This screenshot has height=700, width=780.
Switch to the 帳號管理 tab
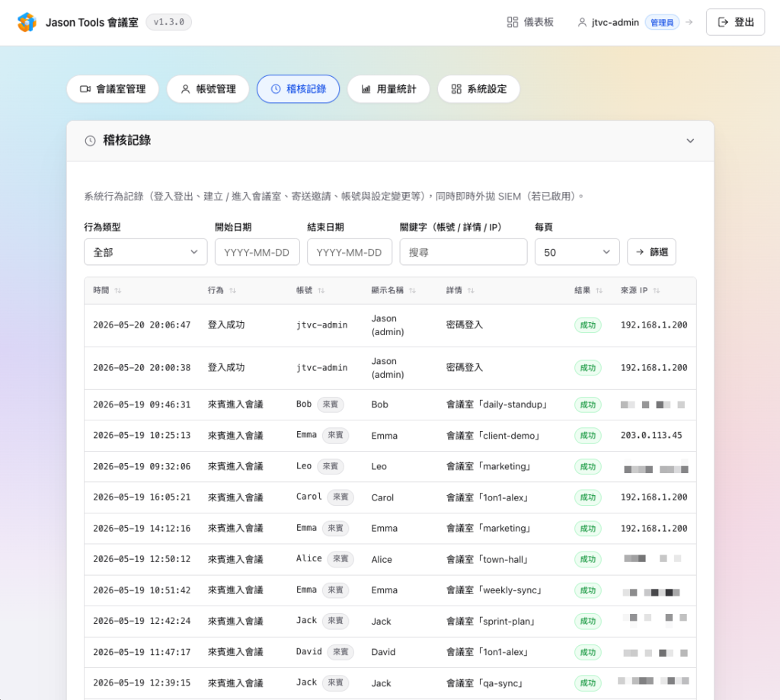[208, 89]
